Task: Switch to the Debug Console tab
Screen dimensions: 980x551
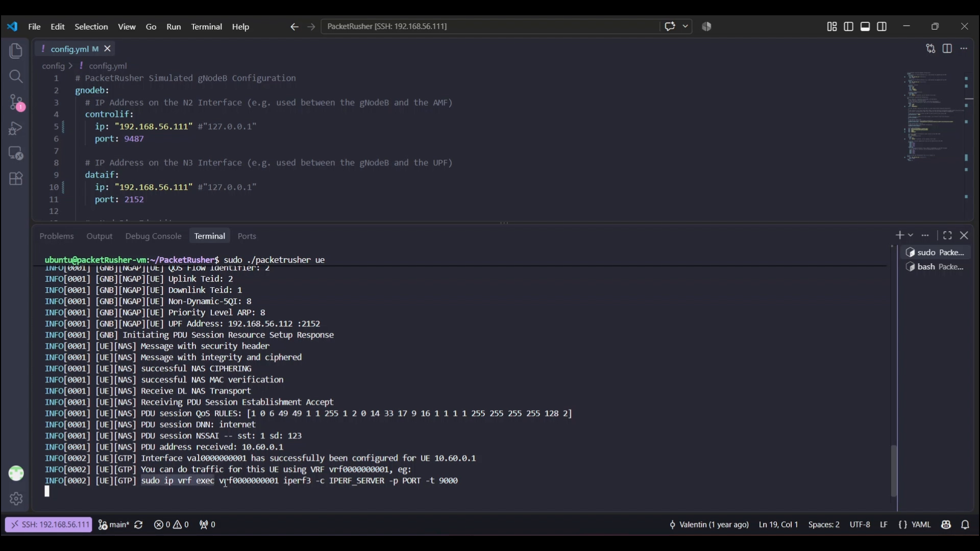Action: (153, 236)
